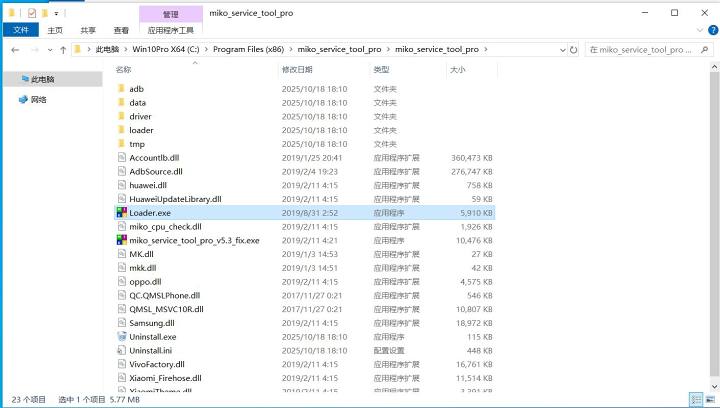Navigate to Program Files (x86) breadcrumb
This screenshot has width=720, height=408.
click(248, 49)
